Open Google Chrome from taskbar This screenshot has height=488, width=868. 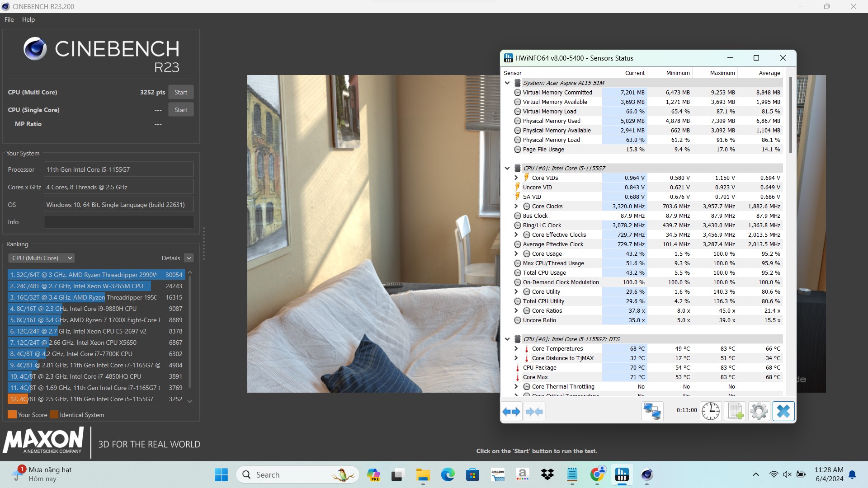(x=597, y=474)
